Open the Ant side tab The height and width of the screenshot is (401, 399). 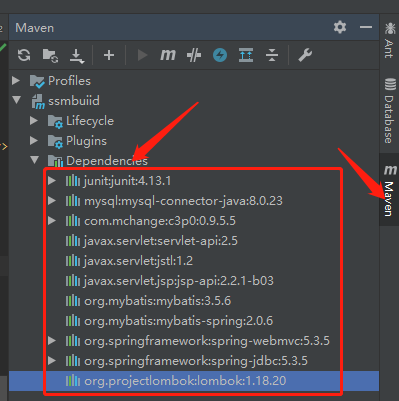tap(389, 40)
